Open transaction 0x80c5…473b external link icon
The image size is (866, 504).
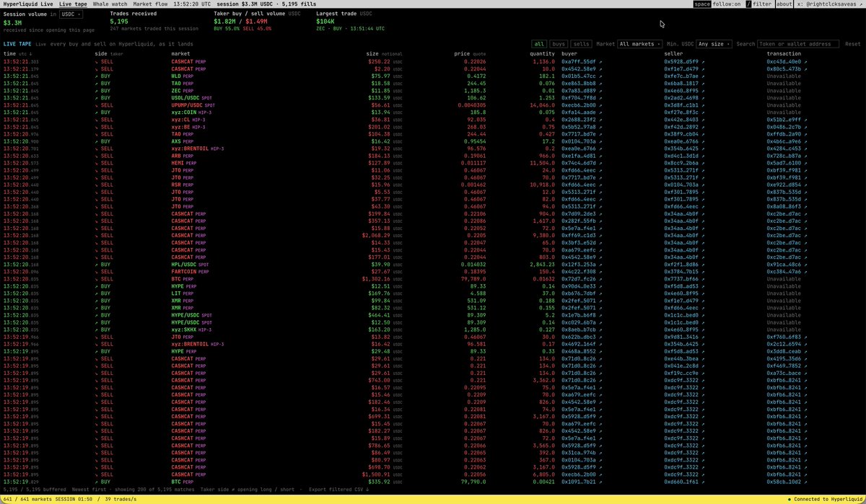[x=805, y=69]
